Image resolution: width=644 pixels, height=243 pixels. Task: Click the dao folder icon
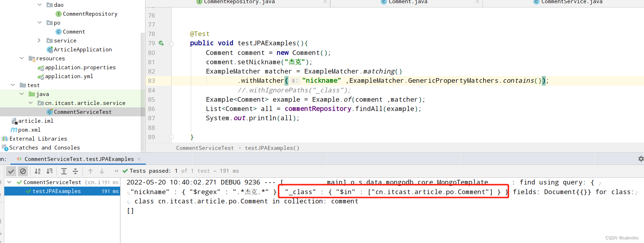pyautogui.click(x=50, y=5)
